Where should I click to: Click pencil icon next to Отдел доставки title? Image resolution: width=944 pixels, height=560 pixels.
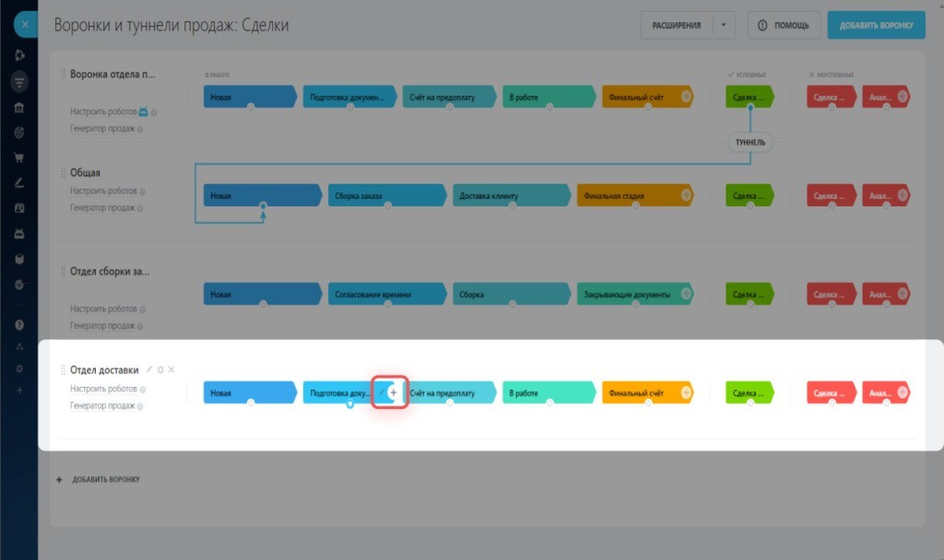tap(149, 370)
